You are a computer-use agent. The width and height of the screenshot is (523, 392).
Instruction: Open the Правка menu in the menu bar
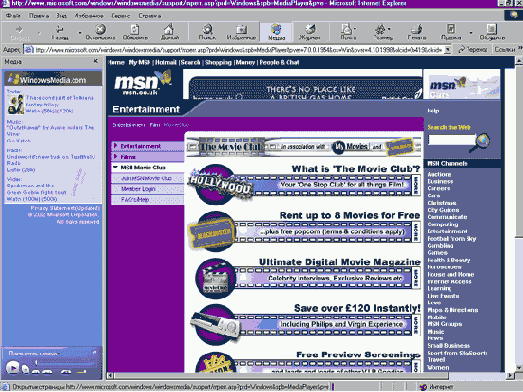pyautogui.click(x=39, y=16)
